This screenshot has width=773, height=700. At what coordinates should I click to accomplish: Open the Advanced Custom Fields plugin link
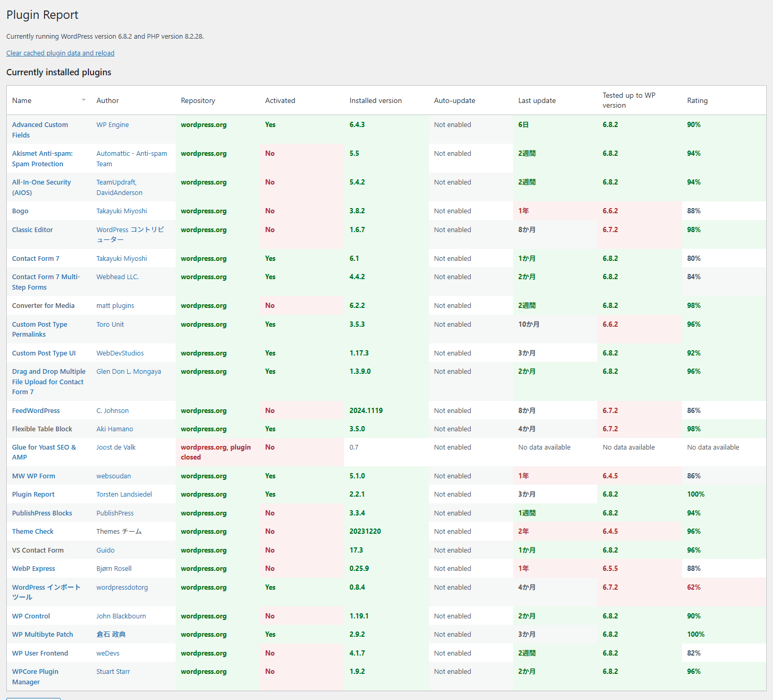pos(40,130)
